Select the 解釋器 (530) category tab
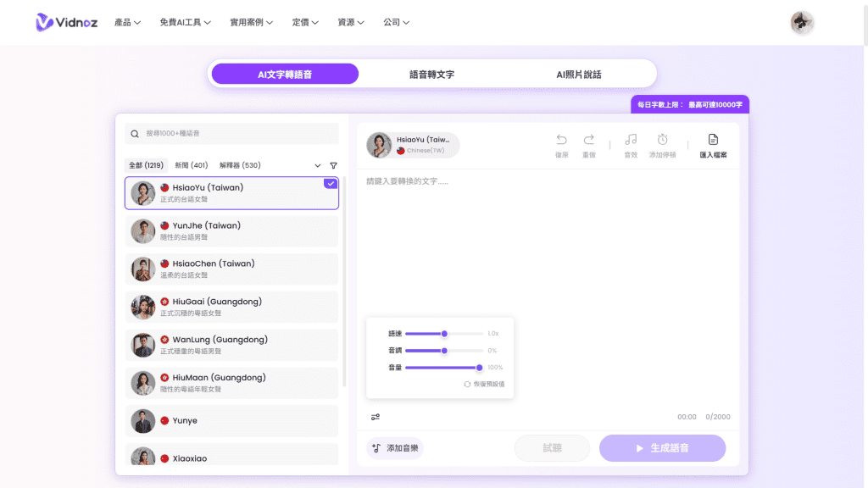 click(x=240, y=165)
